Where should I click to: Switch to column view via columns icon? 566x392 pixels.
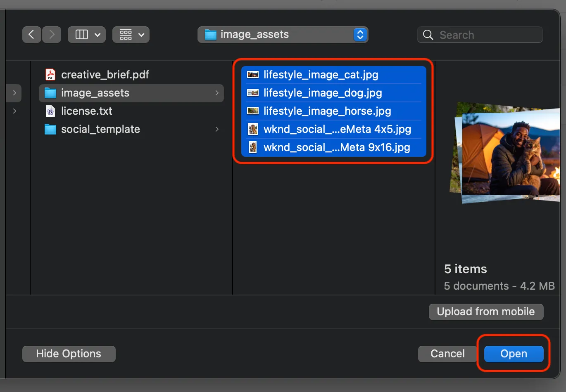coord(82,35)
